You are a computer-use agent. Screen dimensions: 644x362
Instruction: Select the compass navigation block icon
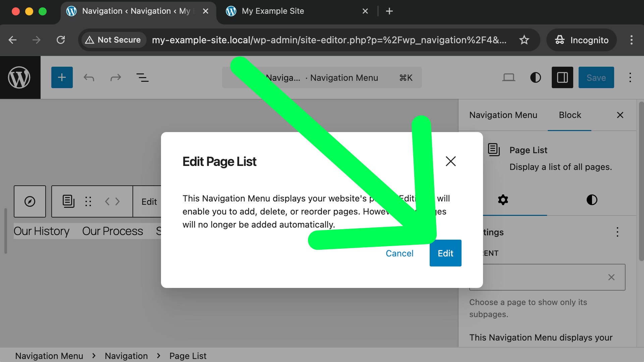(x=30, y=201)
